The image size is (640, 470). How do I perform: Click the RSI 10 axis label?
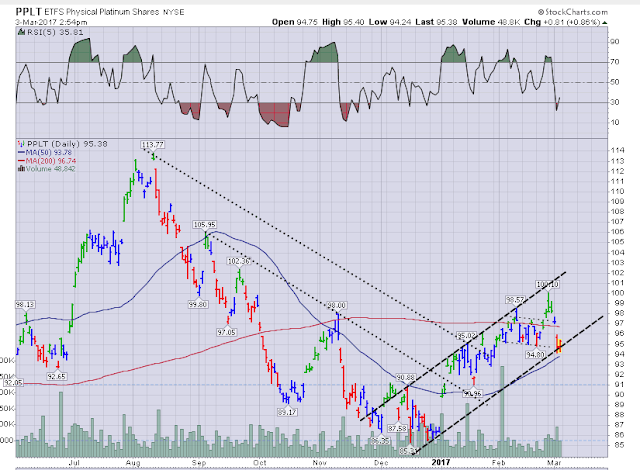click(614, 122)
